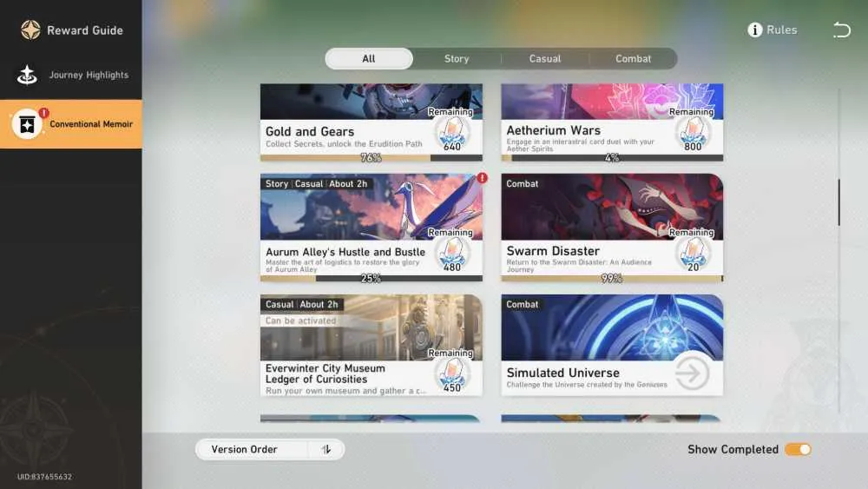868x489 pixels.
Task: Toggle the Show Completed switch
Action: (x=798, y=449)
